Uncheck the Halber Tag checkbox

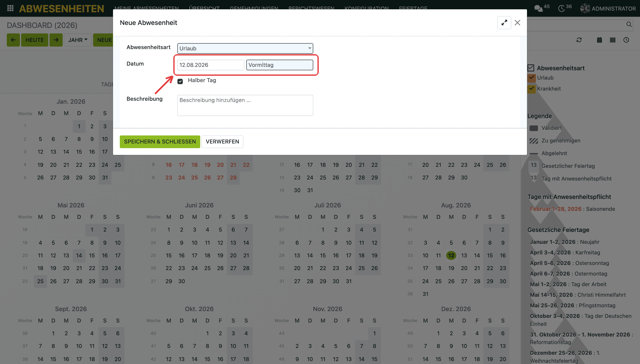point(180,81)
